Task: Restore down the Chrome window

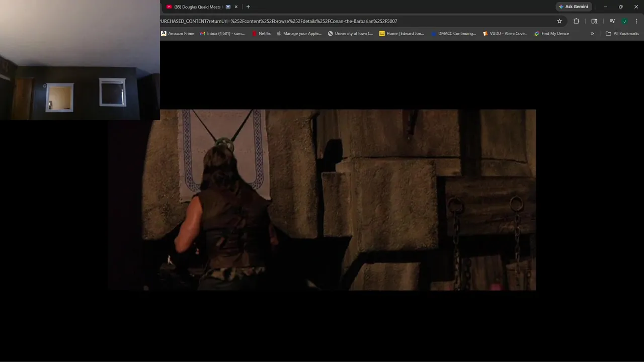Action: (x=621, y=7)
